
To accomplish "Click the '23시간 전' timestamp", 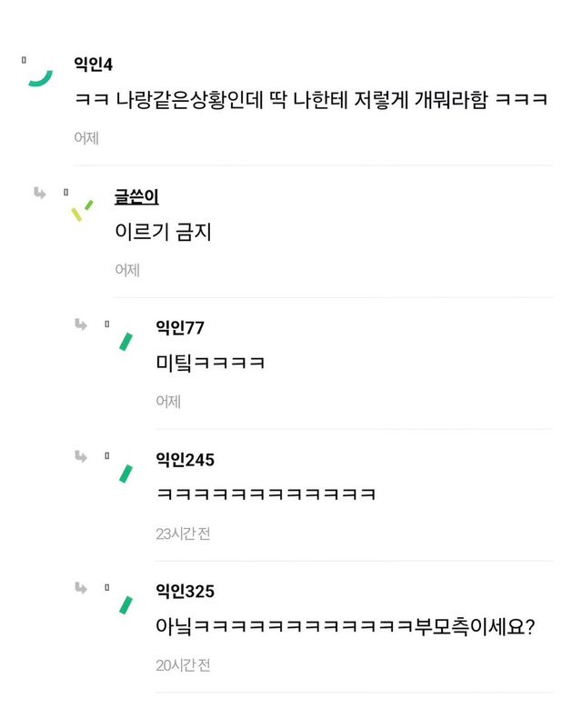I will tap(183, 534).
